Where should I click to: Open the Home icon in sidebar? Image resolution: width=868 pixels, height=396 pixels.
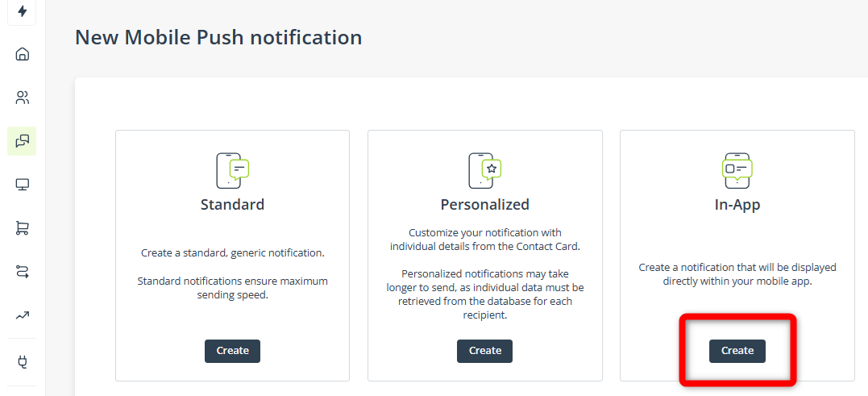click(22, 54)
